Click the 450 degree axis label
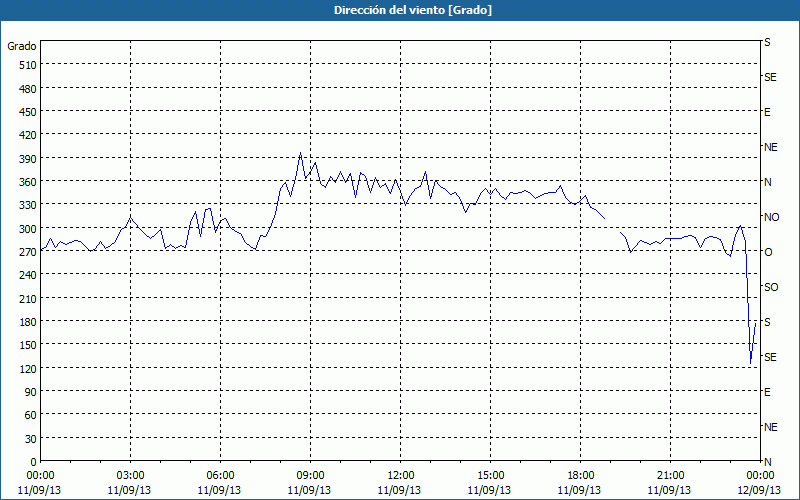Screen dimensions: 800x500 click(x=28, y=112)
